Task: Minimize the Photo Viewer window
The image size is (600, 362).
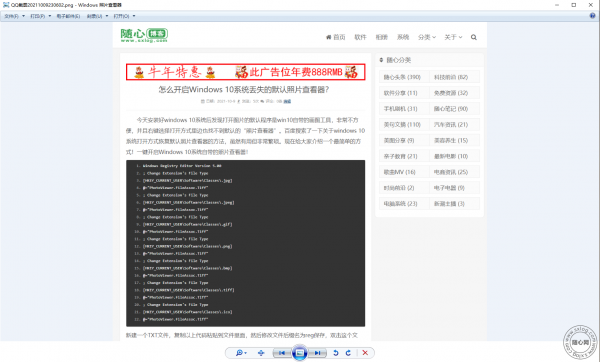Action: tap(557, 5)
